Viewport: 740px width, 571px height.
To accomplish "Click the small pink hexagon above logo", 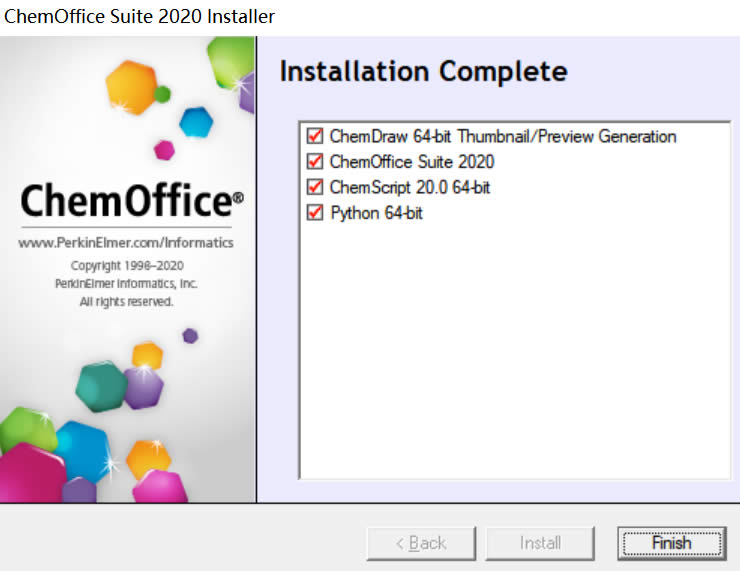I will (164, 150).
